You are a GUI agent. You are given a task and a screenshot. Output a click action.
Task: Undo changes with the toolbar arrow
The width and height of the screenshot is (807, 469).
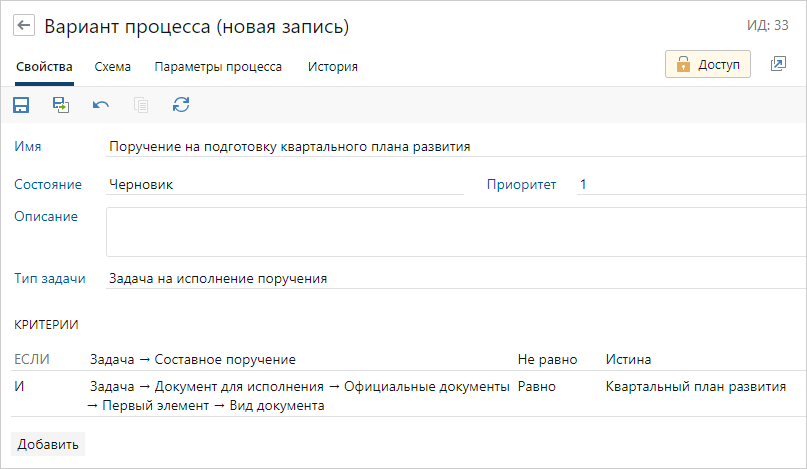point(101,104)
